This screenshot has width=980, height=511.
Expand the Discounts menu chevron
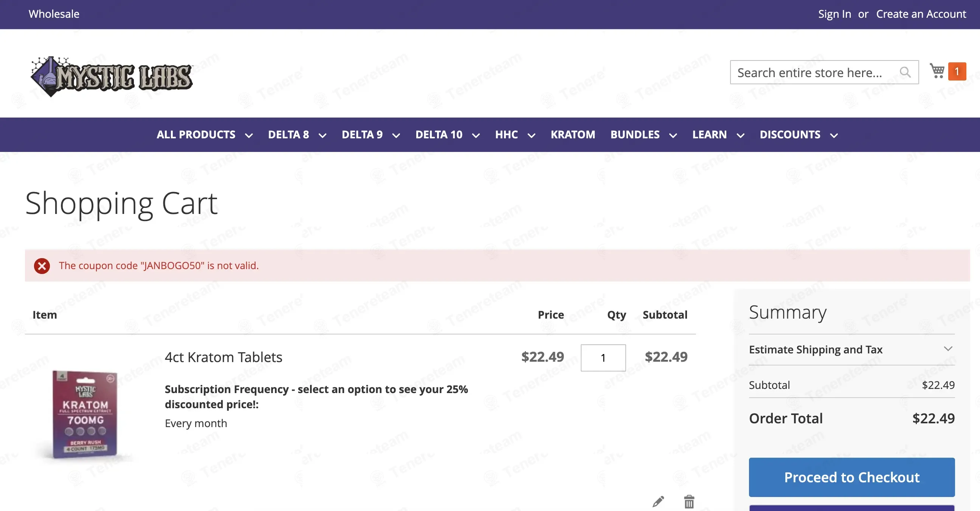(834, 135)
